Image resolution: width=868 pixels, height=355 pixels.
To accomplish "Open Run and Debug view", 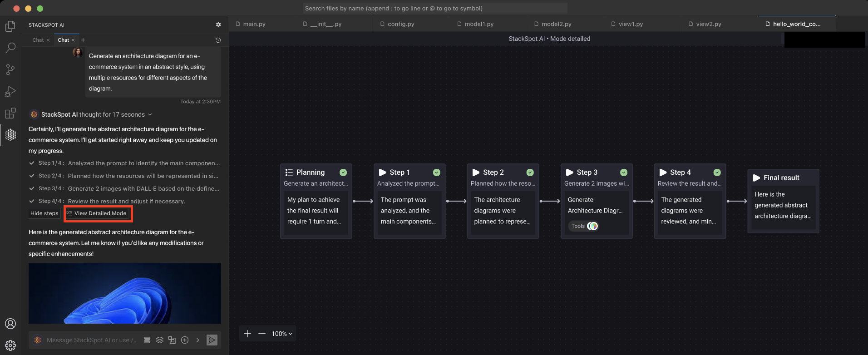I will coord(10,91).
